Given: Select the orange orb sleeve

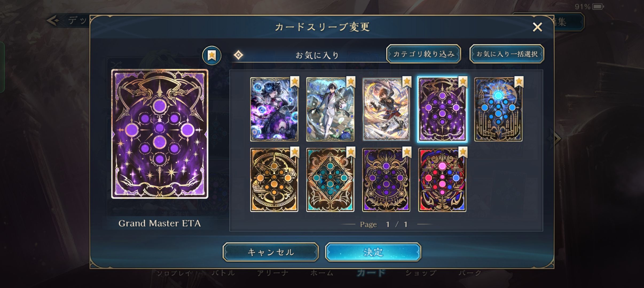Looking at the screenshot, I should tap(274, 180).
